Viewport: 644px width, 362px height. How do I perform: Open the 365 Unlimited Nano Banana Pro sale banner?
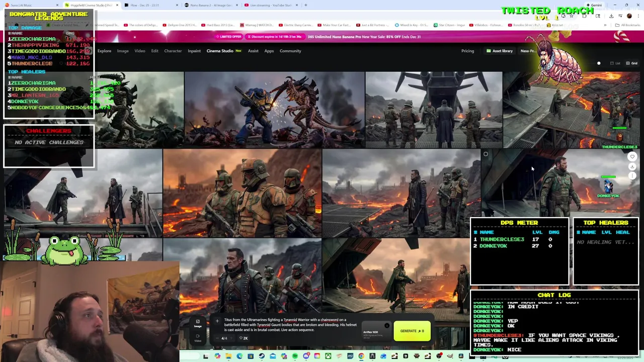(x=364, y=37)
